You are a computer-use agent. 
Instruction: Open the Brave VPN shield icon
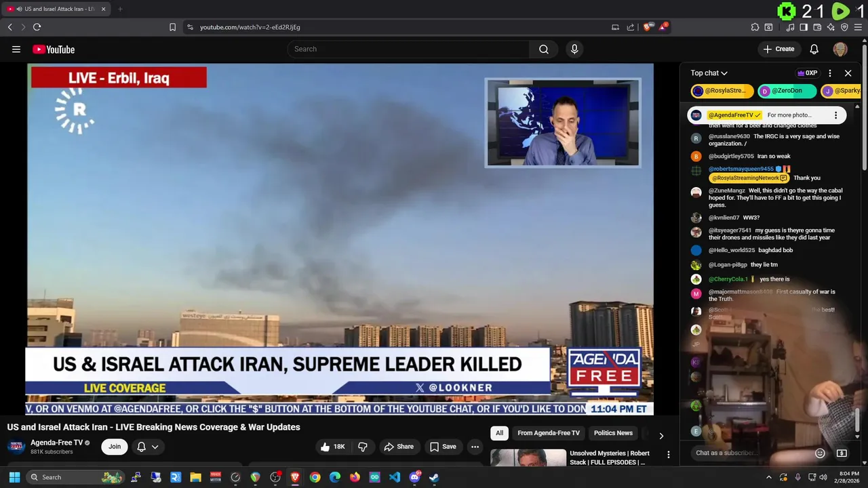[x=844, y=27]
